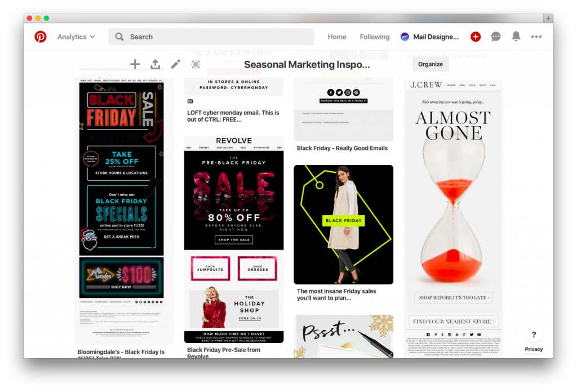Screen dimensions: 577x392
Task: Click the Black Friday - Really Good Emails caption
Action: point(342,148)
